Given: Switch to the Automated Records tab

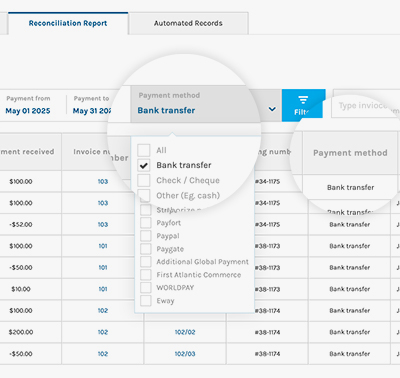Looking at the screenshot, I should click(188, 23).
